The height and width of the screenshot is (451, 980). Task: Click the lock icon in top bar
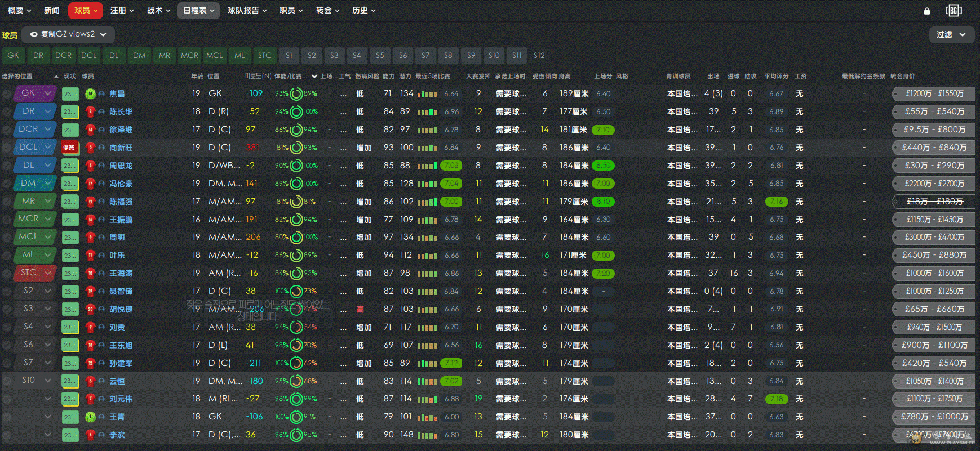coord(927,11)
